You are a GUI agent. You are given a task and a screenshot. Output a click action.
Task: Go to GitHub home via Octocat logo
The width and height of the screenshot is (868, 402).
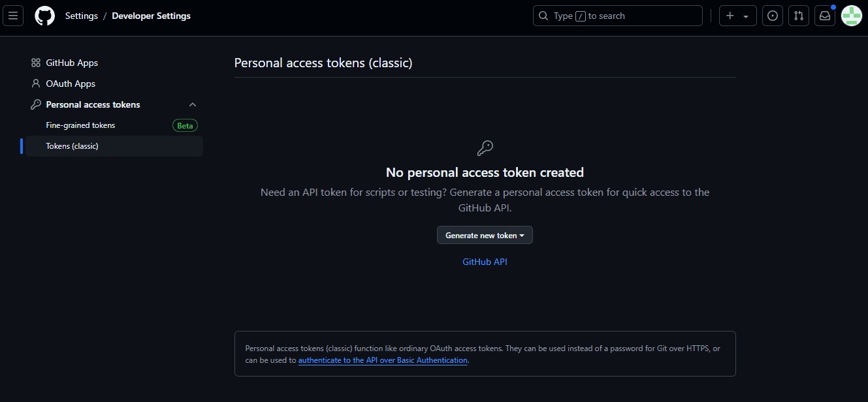pyautogui.click(x=44, y=16)
